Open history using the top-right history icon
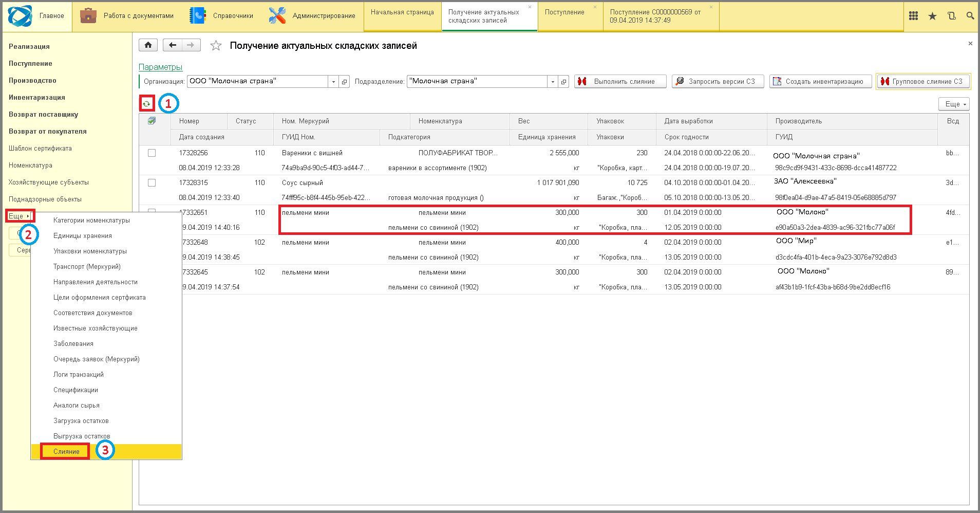The height and width of the screenshot is (513, 980). (x=951, y=16)
